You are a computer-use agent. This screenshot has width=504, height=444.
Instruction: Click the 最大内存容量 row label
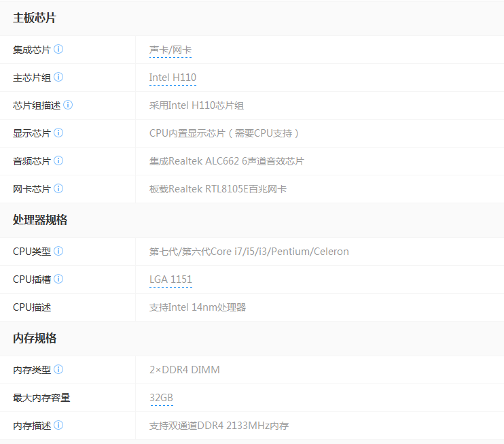(x=41, y=398)
